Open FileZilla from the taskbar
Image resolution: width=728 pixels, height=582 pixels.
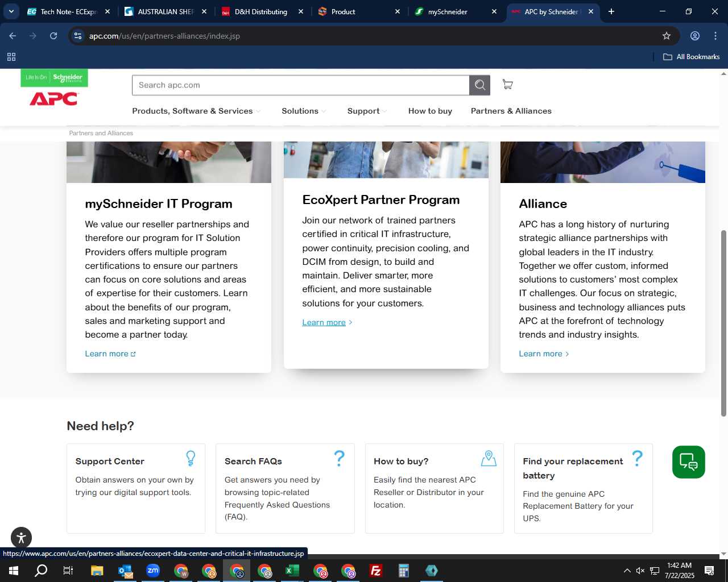tap(376, 571)
